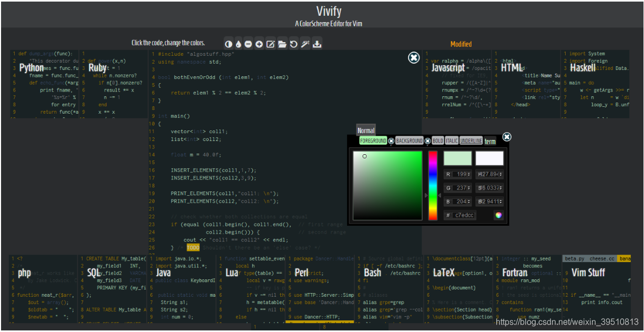Open the Ruby code sample
Image resolution: width=644 pixels, height=332 pixels.
(97, 68)
